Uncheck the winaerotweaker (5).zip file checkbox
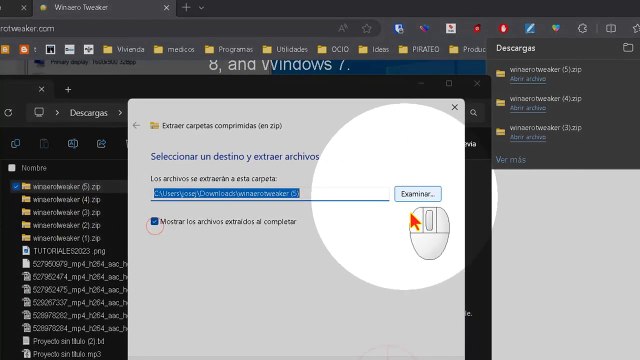The height and width of the screenshot is (360, 640). point(16,187)
